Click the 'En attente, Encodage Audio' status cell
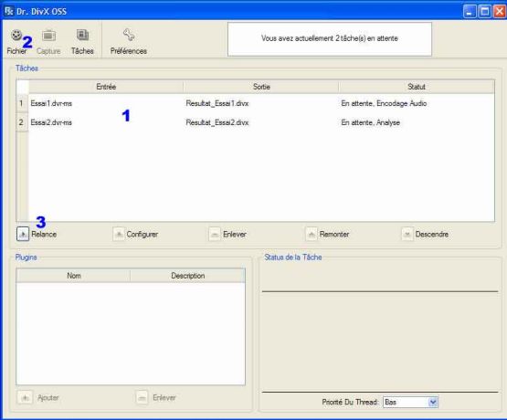 click(x=384, y=103)
